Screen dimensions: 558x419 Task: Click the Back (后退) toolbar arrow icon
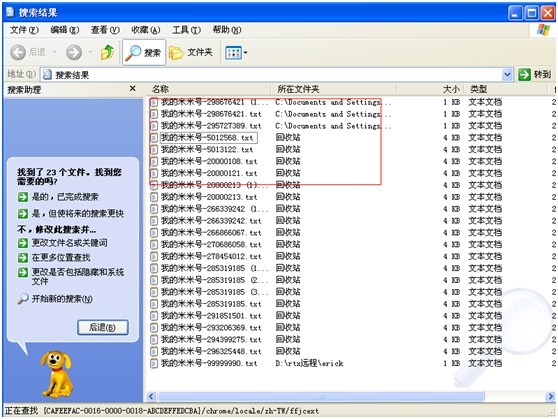(x=18, y=53)
